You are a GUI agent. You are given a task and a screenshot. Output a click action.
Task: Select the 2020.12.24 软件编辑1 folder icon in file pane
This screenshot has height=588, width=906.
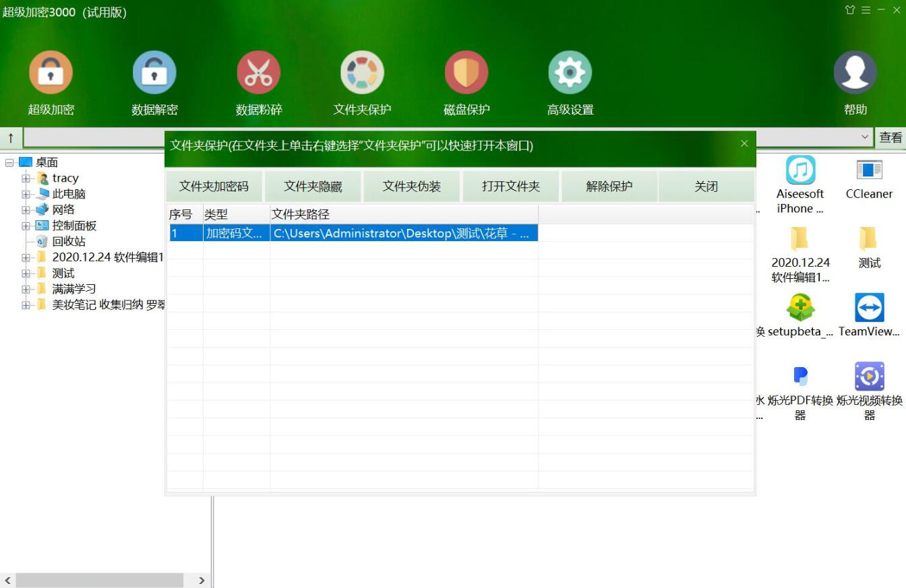click(799, 238)
